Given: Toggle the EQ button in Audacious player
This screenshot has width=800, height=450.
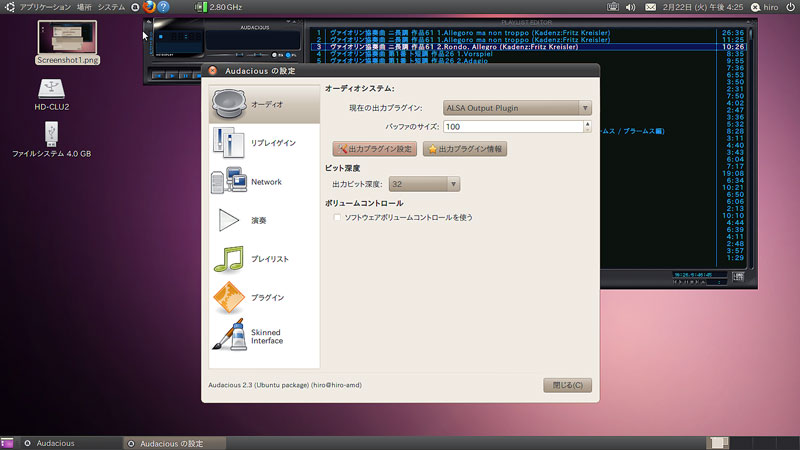Looking at the screenshot, I should 277,55.
